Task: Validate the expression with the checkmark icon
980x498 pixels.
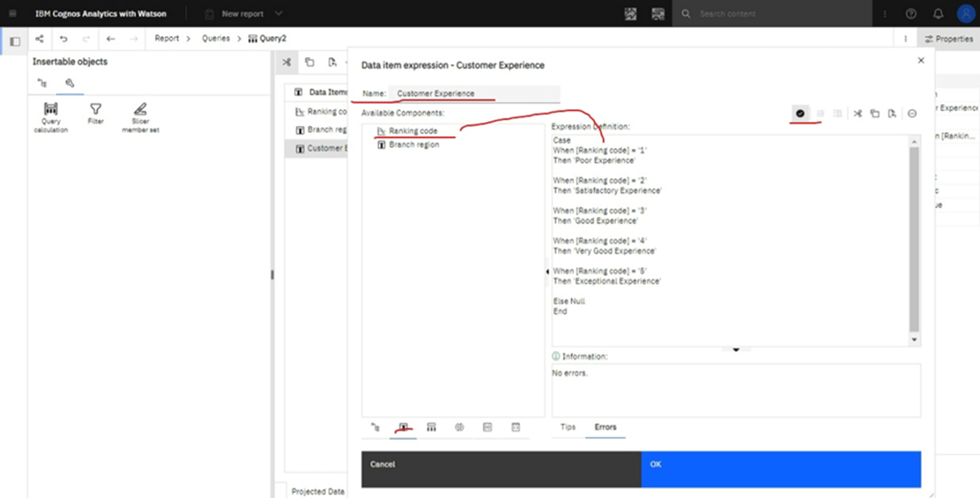Action: [799, 114]
